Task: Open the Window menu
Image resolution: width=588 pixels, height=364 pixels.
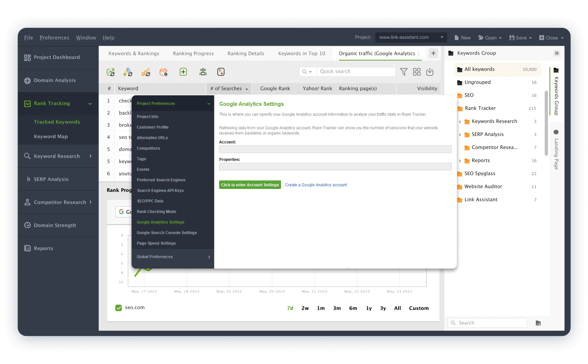Action: click(x=86, y=38)
